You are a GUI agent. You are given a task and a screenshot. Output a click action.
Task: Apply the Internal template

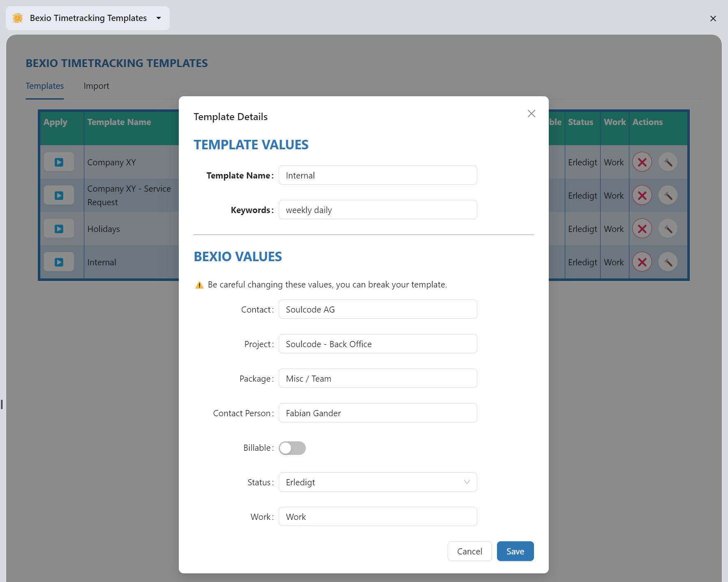pos(59,262)
